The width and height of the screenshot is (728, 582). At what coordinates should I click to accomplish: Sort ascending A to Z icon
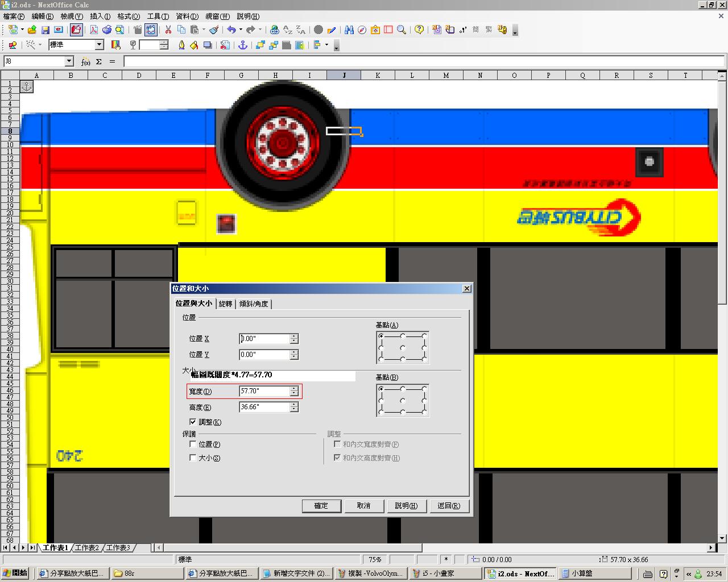[288, 30]
